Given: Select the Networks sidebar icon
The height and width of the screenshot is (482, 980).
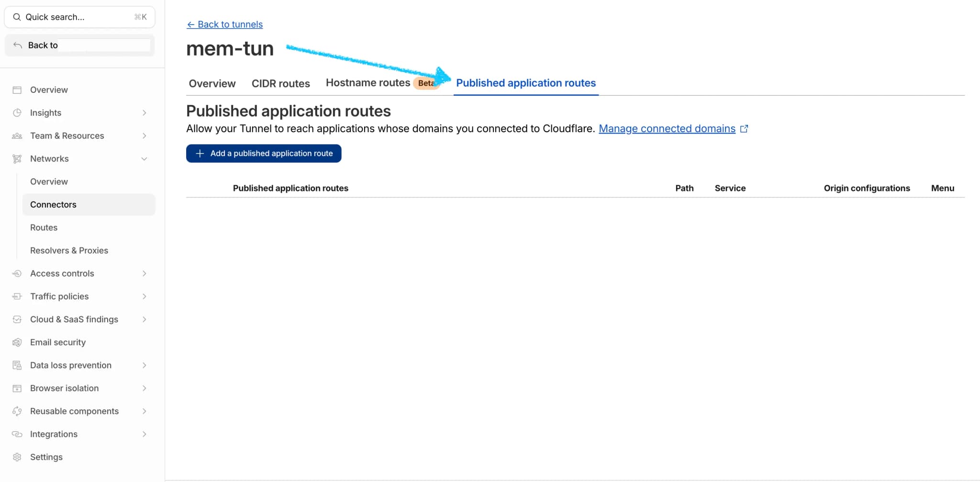Looking at the screenshot, I should (17, 158).
